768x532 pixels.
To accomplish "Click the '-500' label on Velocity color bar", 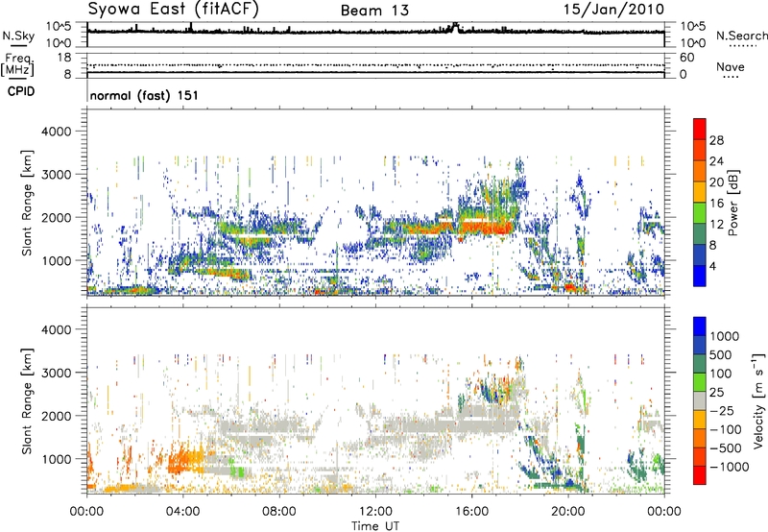I will pyautogui.click(x=726, y=448).
